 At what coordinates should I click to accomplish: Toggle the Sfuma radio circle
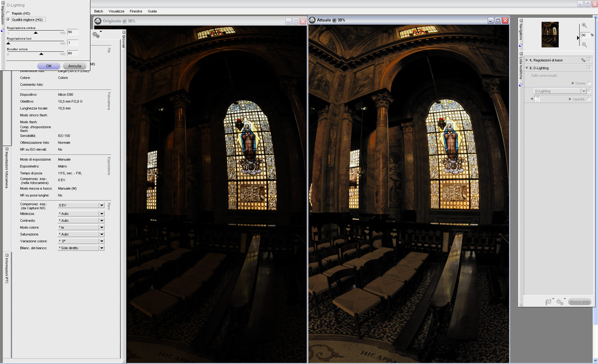pos(589,83)
